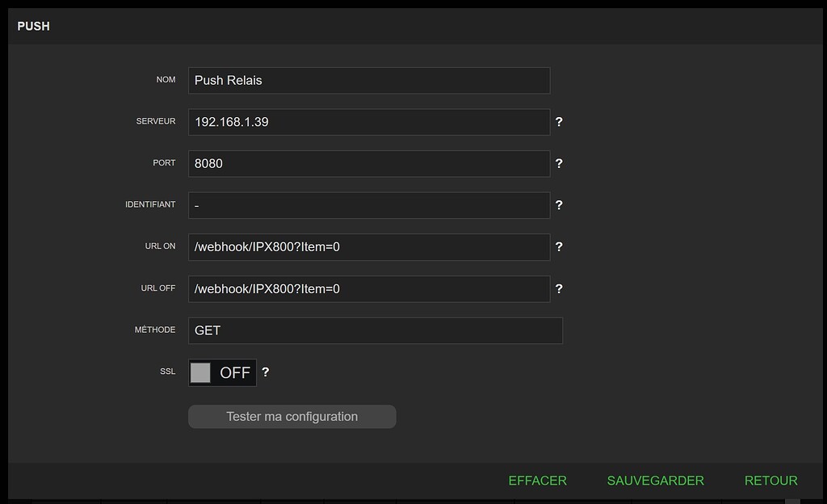Click the URL ON webhook field
The width and height of the screenshot is (827, 504).
[x=368, y=247]
